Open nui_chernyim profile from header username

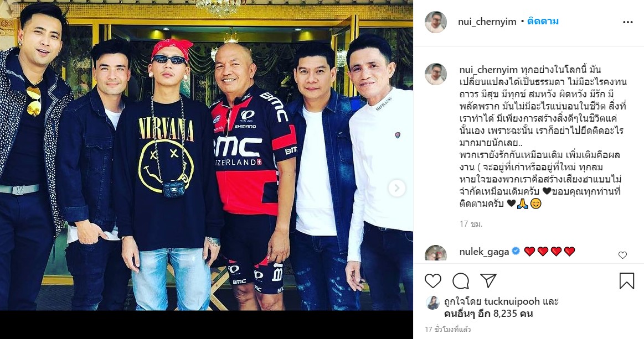pos(487,22)
